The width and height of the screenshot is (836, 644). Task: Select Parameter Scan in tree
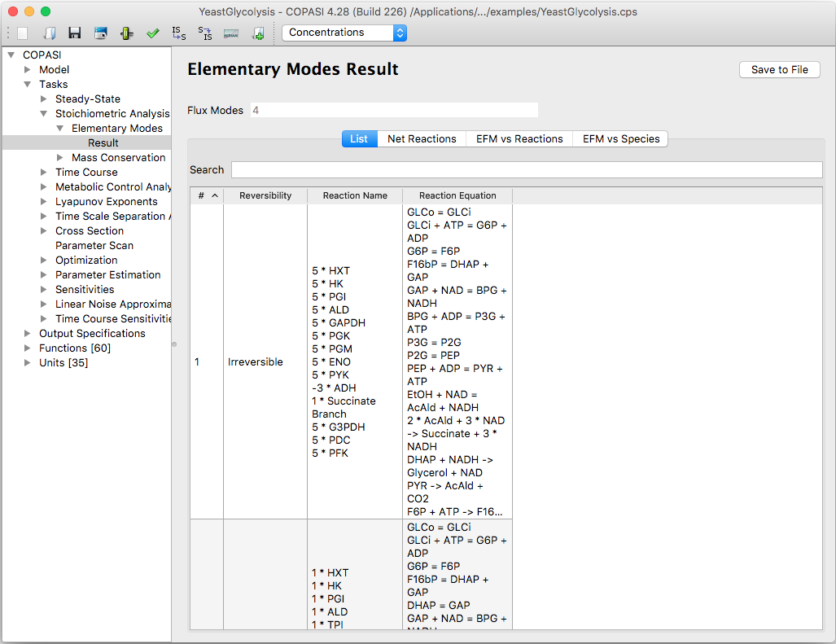point(94,245)
